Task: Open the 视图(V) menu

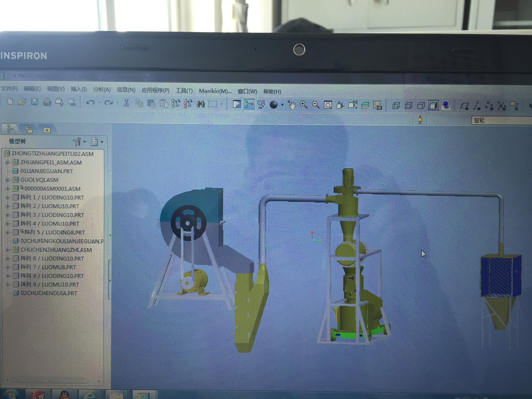Action: 56,89
